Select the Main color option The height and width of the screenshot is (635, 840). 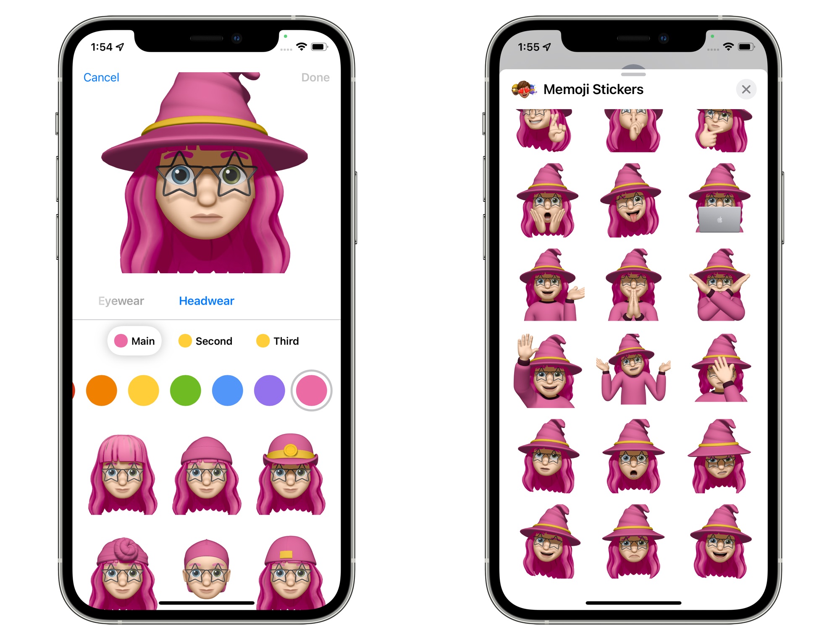[133, 340]
